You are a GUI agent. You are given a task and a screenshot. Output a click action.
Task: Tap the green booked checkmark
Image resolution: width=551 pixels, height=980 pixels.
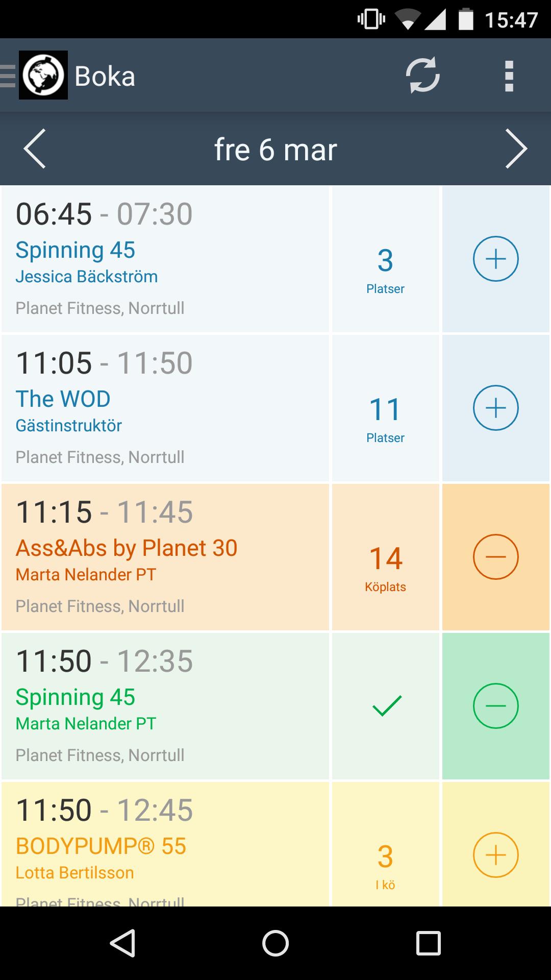click(387, 706)
